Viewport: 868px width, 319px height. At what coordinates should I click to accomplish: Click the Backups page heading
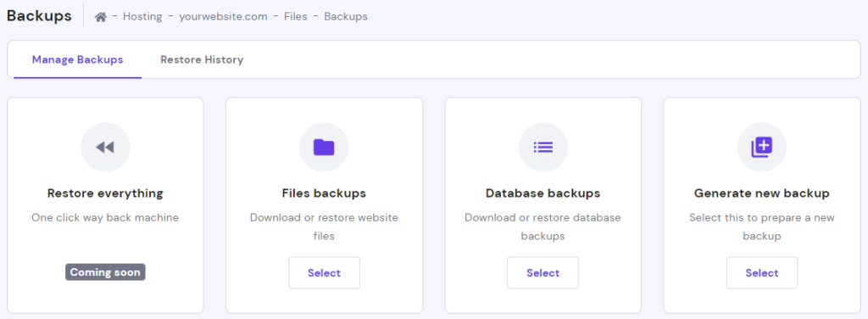[39, 15]
